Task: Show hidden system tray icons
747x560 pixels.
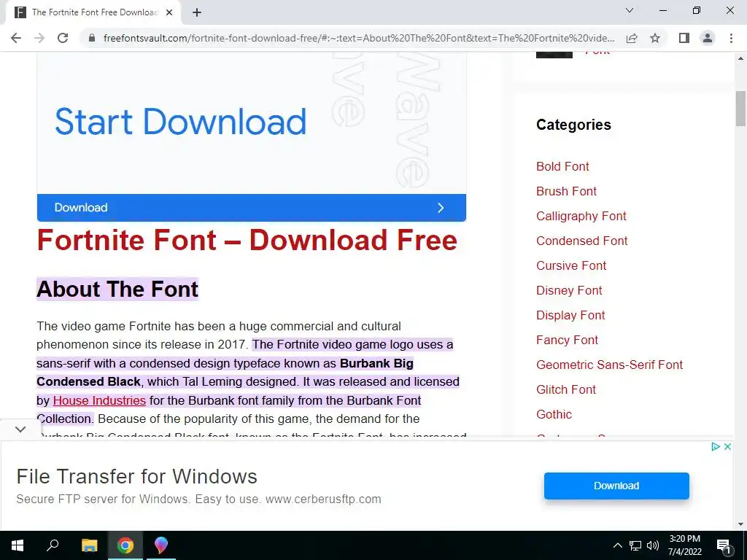Action: point(617,545)
